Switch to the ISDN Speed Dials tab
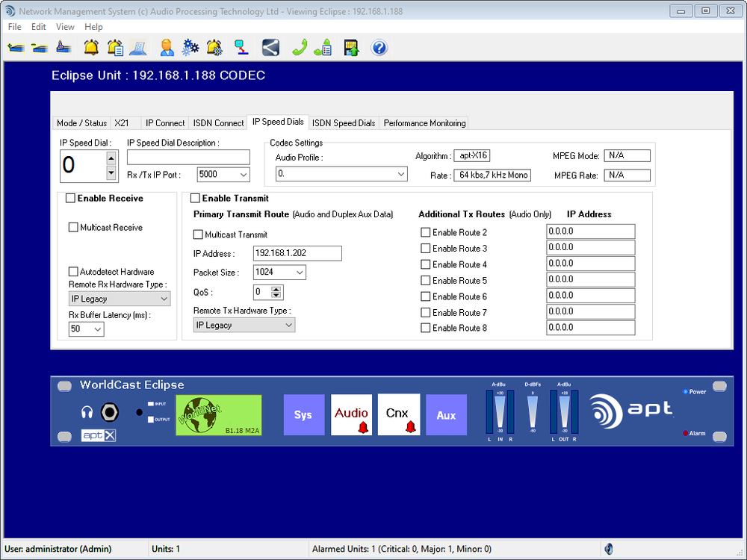 [343, 122]
